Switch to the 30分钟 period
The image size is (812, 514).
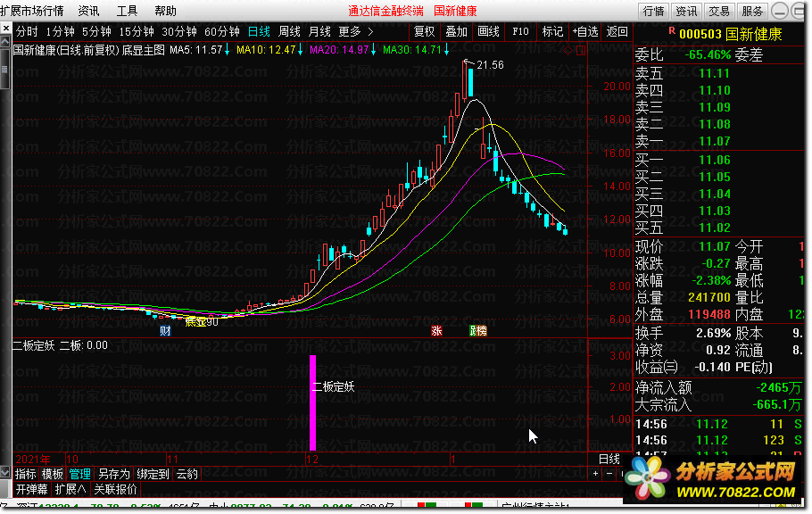pyautogui.click(x=179, y=32)
